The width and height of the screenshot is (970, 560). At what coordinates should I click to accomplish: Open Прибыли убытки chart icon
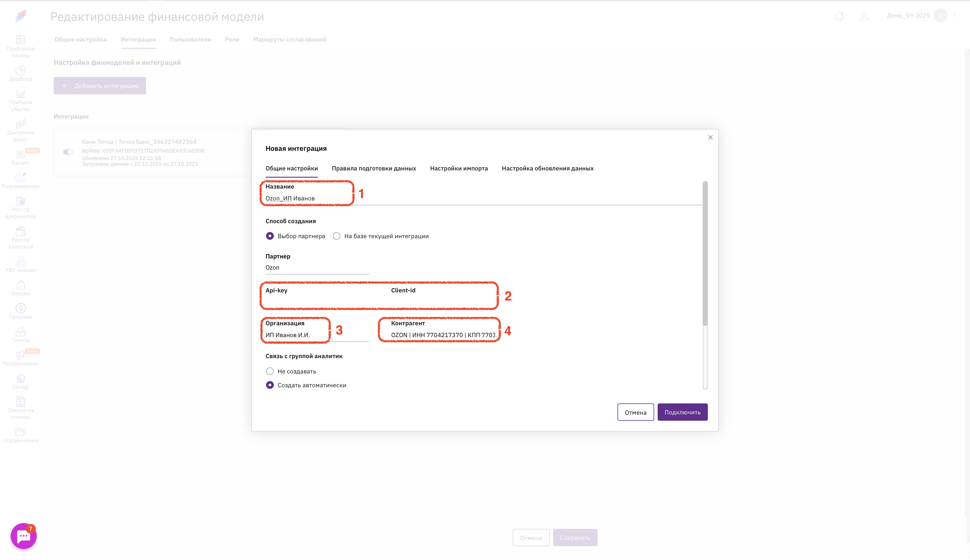click(x=20, y=94)
